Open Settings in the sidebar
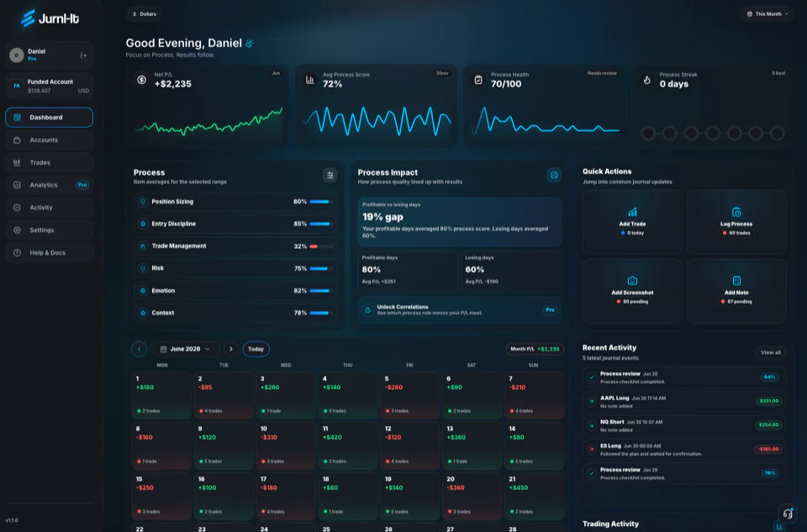The height and width of the screenshot is (532, 807). coord(50,230)
